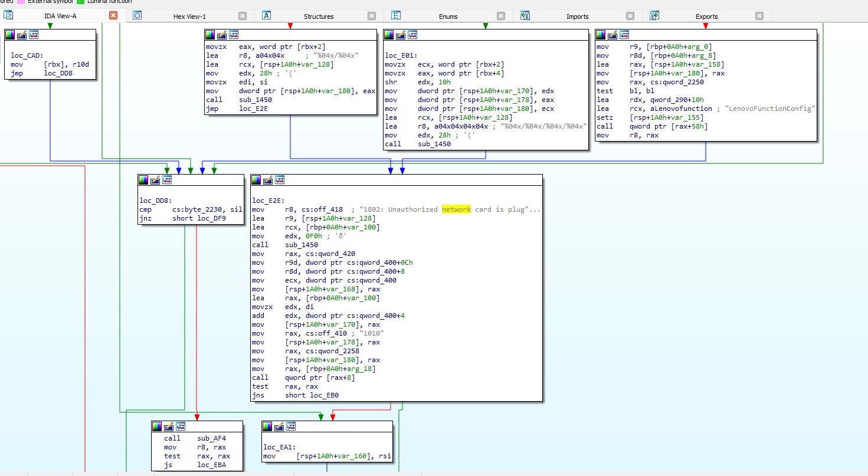
Task: Click the group-nodes icon on the loc_EA1 node
Action: coord(291,426)
